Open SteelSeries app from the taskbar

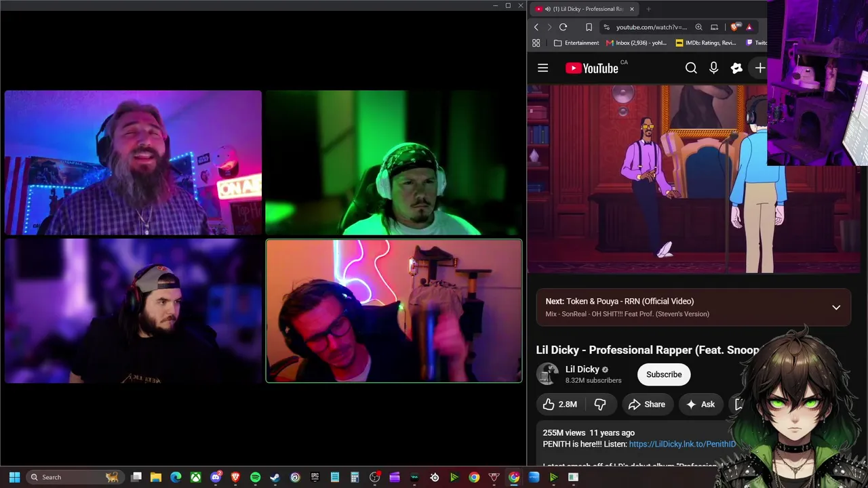click(x=435, y=477)
